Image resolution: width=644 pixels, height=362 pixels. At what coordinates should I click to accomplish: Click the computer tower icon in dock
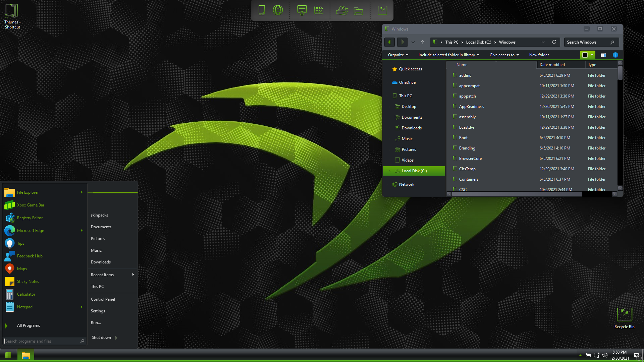262,10
